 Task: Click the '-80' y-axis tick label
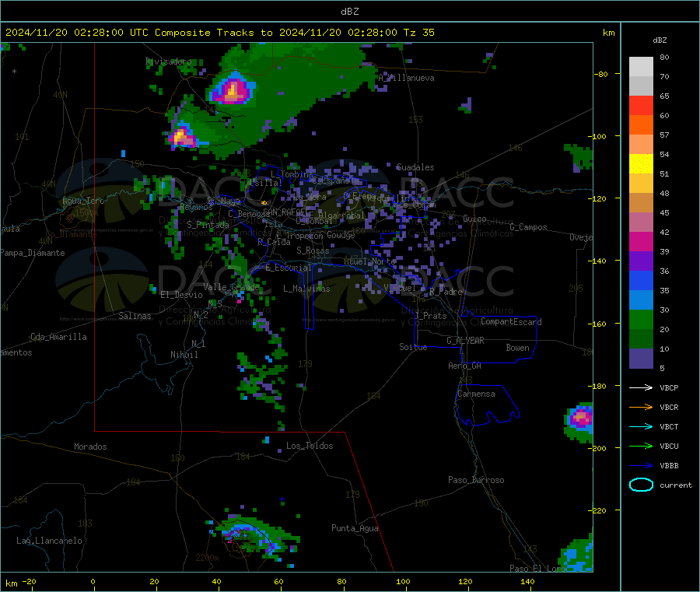[600, 74]
